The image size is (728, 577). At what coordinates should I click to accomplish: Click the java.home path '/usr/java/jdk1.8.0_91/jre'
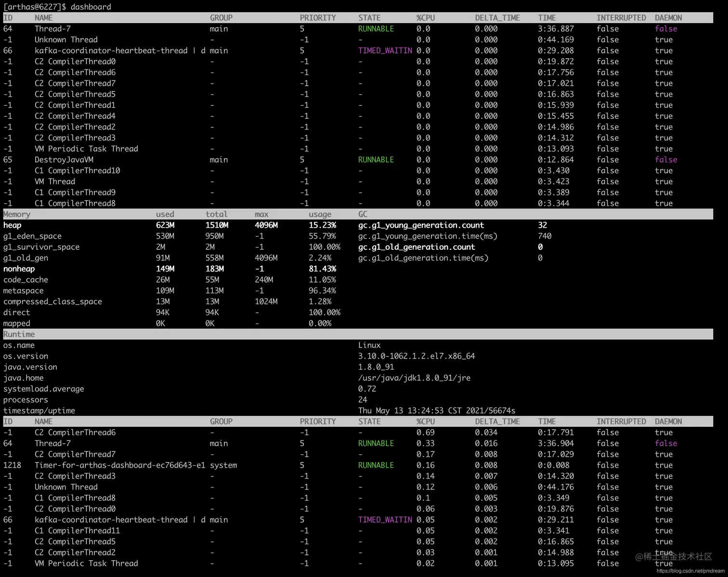(x=414, y=378)
